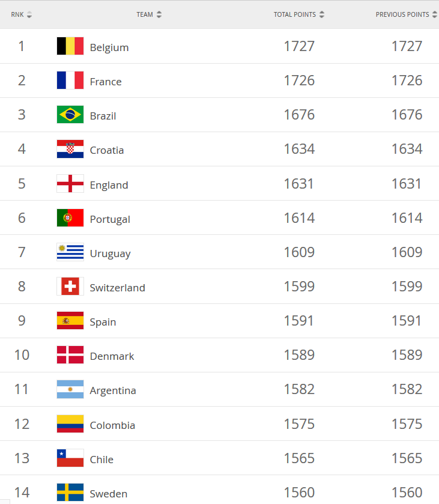Sort by Previous Points arrows
Viewport: 439px width, 504px height.
point(434,14)
